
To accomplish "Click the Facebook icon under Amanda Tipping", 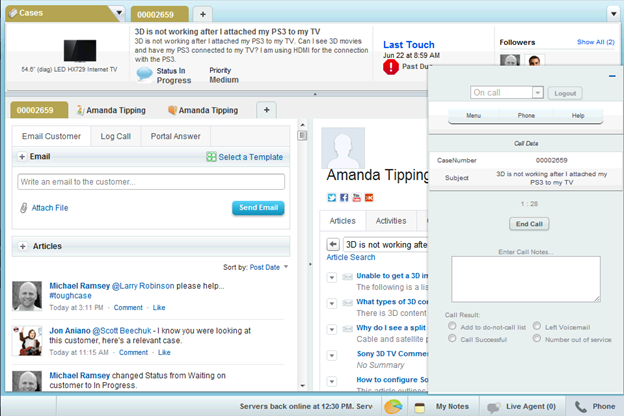I will point(344,197).
